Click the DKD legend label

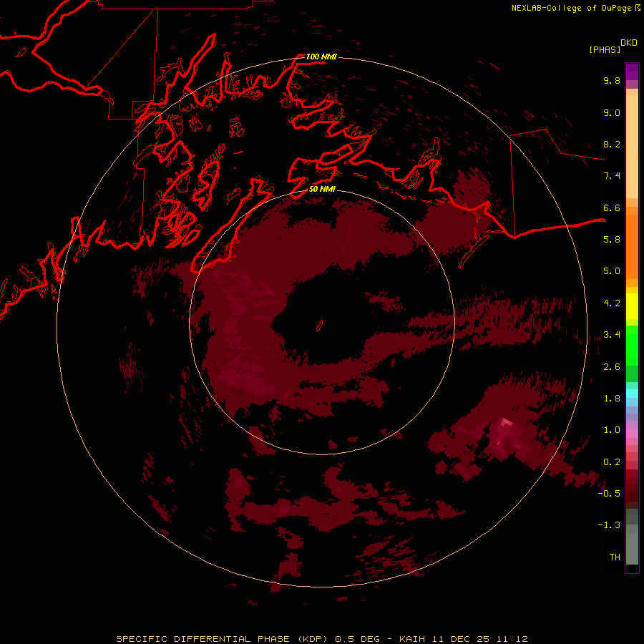coord(629,43)
